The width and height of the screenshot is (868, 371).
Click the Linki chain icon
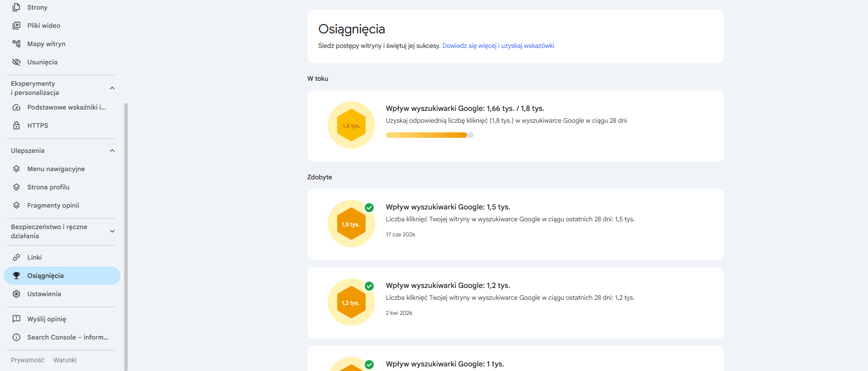click(x=16, y=257)
